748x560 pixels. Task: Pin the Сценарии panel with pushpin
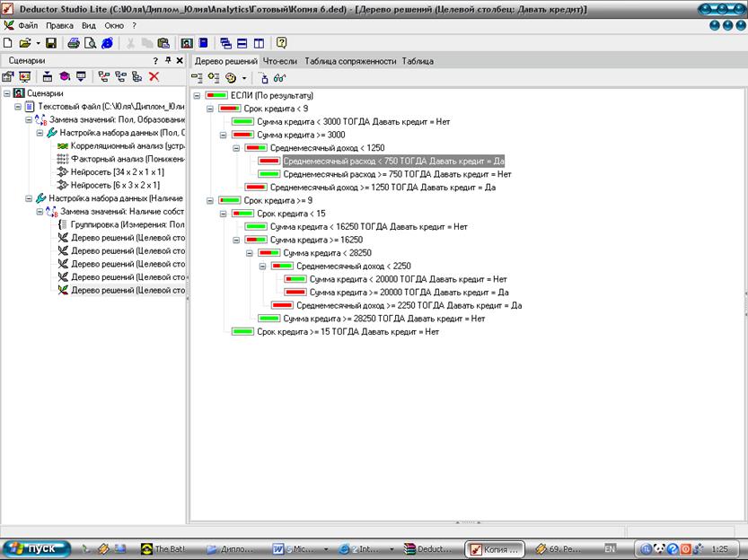pyautogui.click(x=167, y=61)
